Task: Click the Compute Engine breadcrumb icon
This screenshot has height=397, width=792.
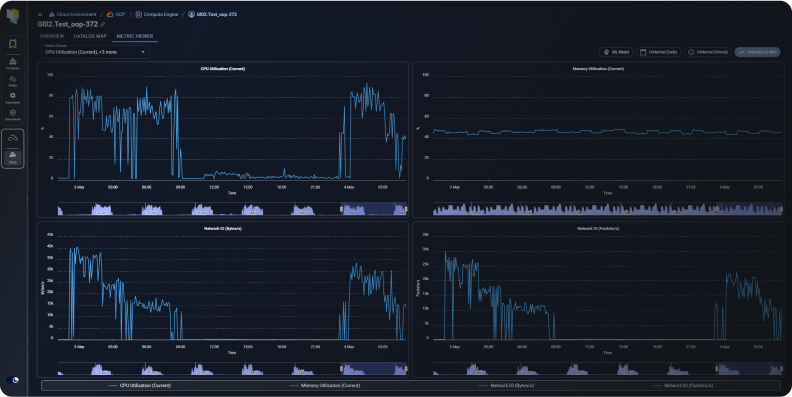Action: pyautogui.click(x=138, y=15)
